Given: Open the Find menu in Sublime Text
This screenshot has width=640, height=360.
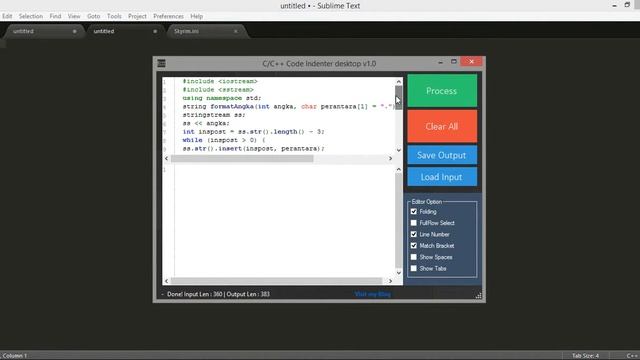Looking at the screenshot, I should pyautogui.click(x=55, y=16).
